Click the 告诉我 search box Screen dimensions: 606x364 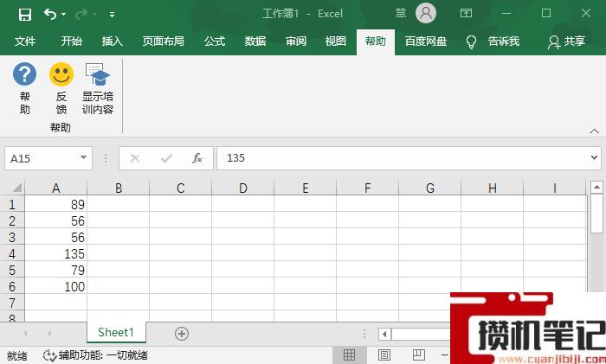(503, 41)
